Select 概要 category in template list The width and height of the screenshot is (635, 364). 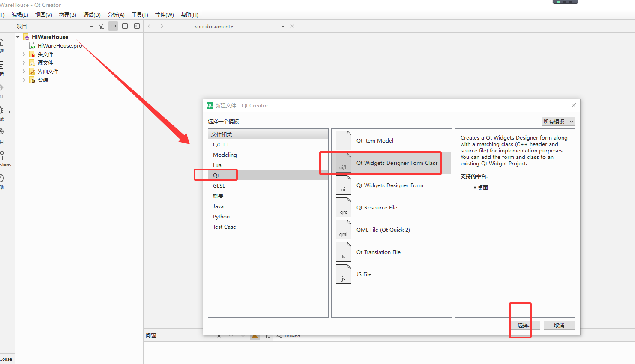268,196
